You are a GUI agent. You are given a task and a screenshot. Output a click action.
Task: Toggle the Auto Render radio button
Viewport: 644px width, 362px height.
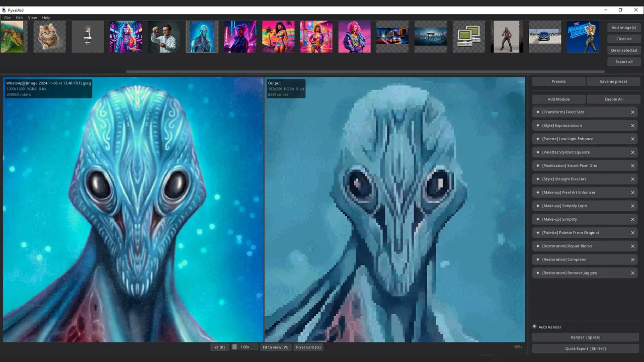click(x=535, y=327)
